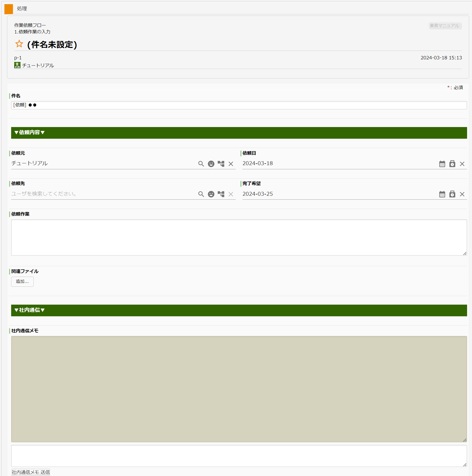Image resolution: width=472 pixels, height=476 pixels.
Task: Collapse the 依頼内容 section
Action: [x=29, y=133]
